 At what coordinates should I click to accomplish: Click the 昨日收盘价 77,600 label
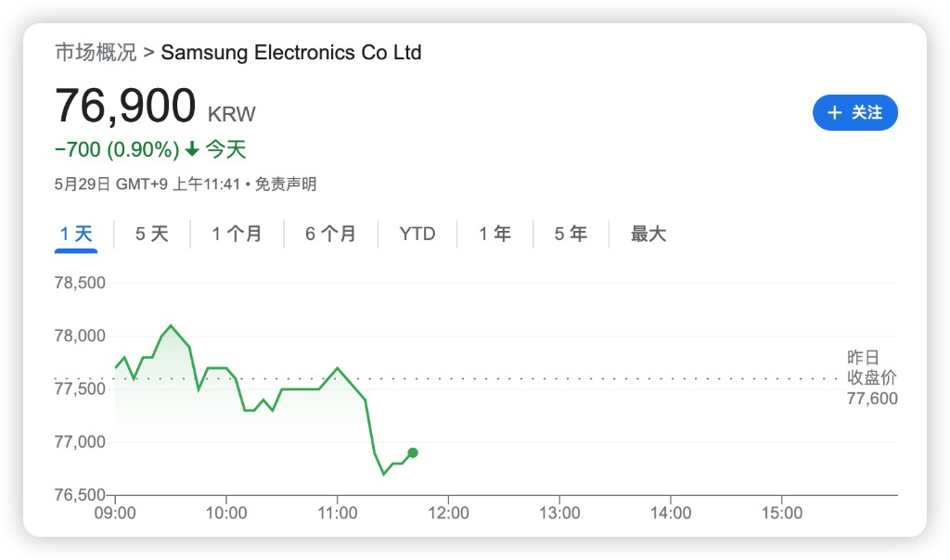pos(872,378)
